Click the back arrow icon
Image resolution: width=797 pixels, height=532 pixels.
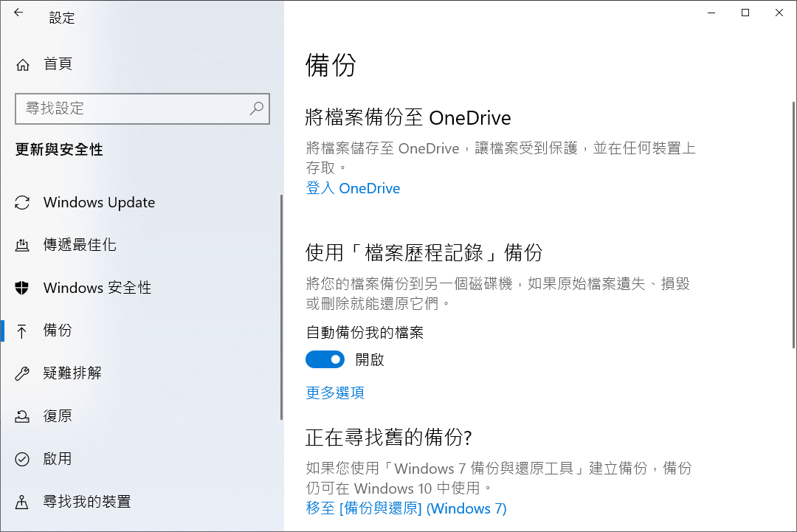coord(18,13)
